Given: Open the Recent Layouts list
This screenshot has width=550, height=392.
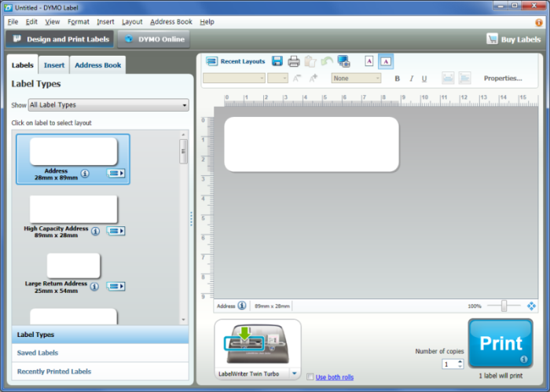Looking at the screenshot, I should click(235, 61).
